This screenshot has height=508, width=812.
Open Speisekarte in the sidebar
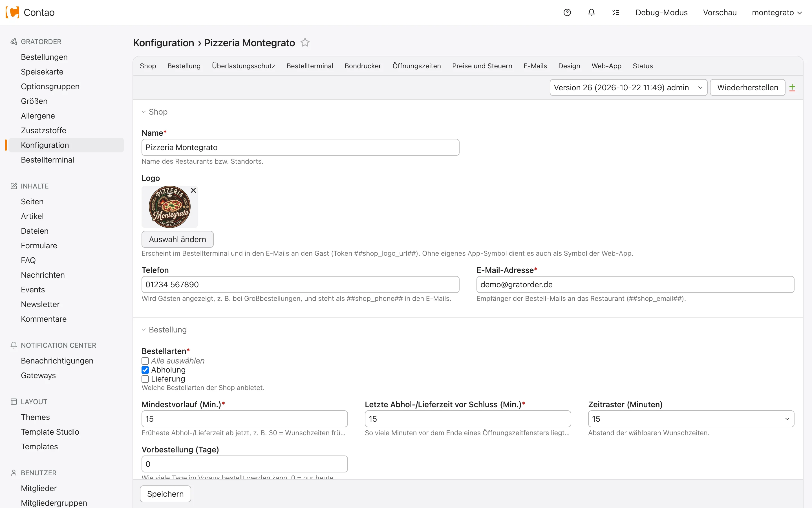[x=42, y=72]
